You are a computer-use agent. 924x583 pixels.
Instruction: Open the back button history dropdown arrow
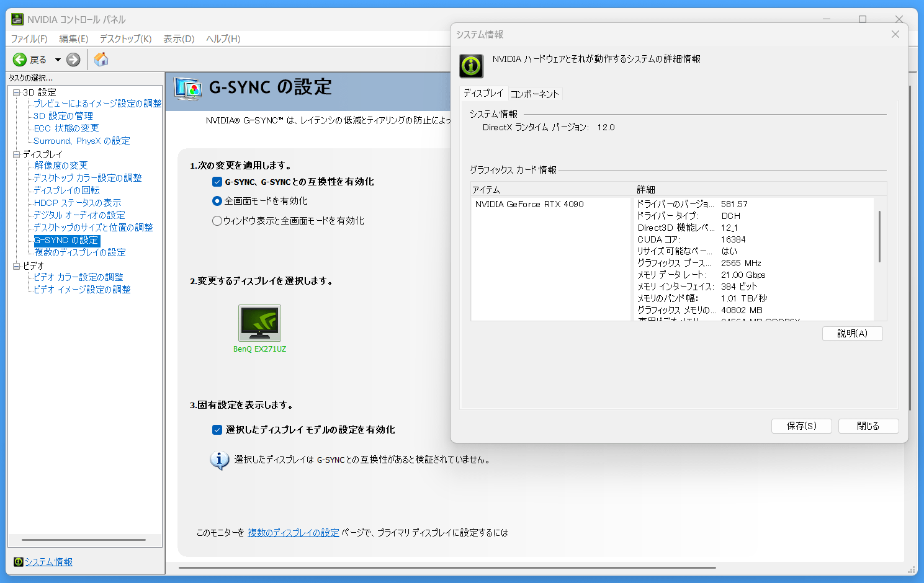pyautogui.click(x=58, y=60)
